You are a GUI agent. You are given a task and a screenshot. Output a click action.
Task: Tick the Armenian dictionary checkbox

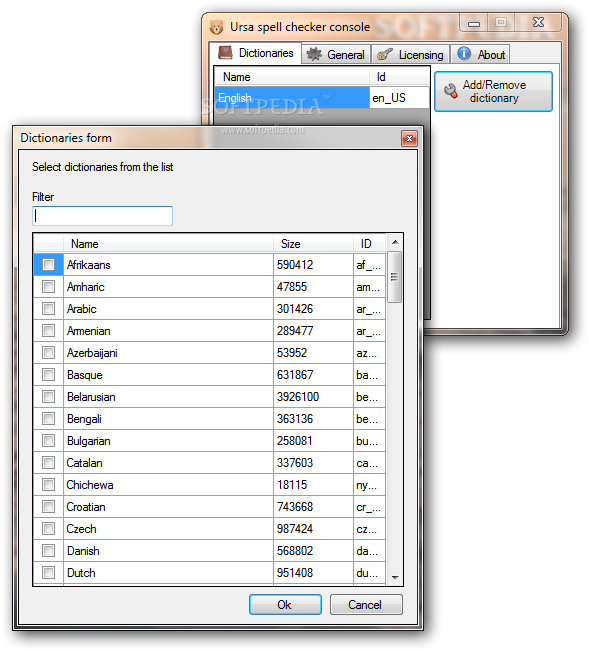[x=49, y=330]
